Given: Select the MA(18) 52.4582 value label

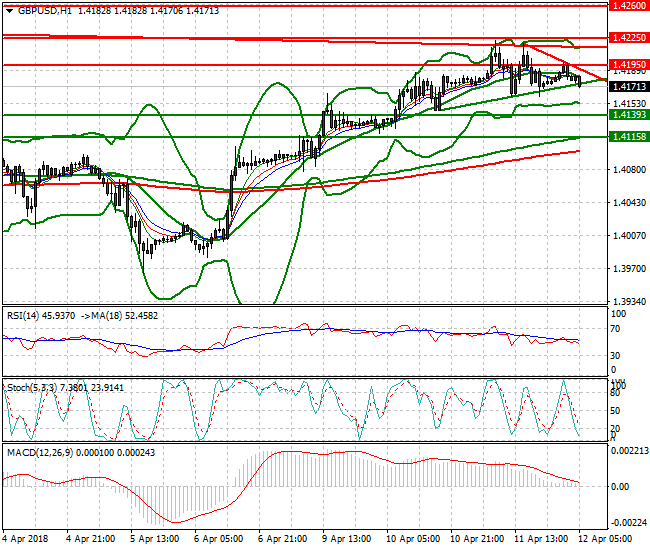Looking at the screenshot, I should (x=125, y=316).
